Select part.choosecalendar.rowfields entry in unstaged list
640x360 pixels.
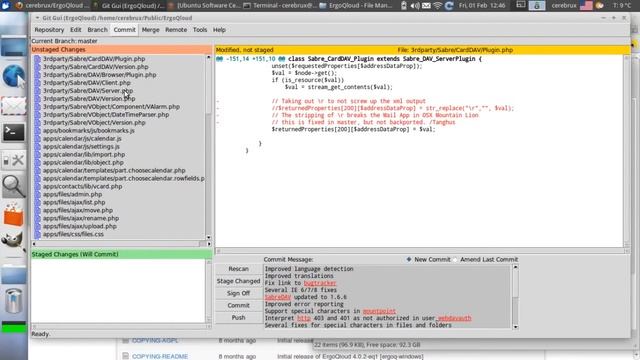tap(123, 178)
